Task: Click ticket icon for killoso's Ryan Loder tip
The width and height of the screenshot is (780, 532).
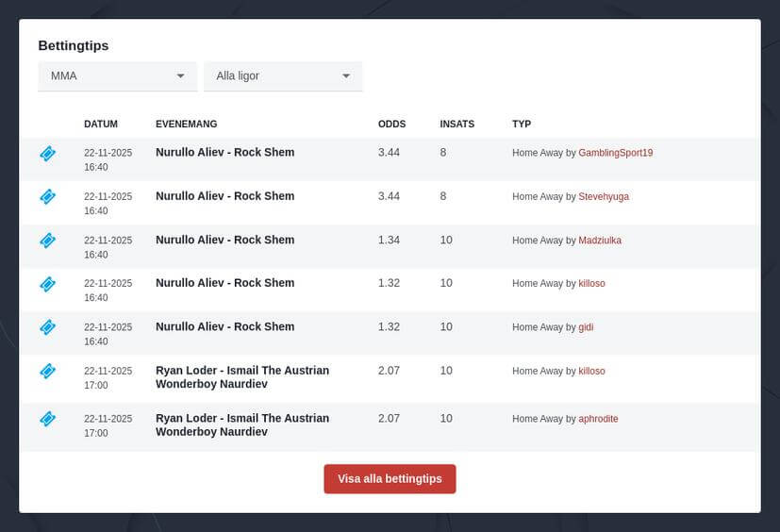Action: (48, 372)
